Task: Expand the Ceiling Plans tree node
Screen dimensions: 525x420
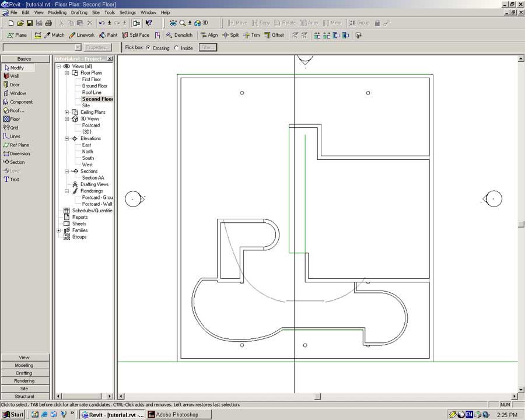Action: 67,112
